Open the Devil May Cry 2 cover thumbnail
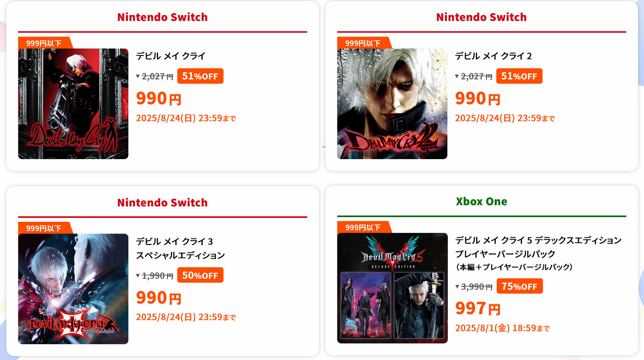Image resolution: width=644 pixels, height=360 pixels. tap(392, 104)
